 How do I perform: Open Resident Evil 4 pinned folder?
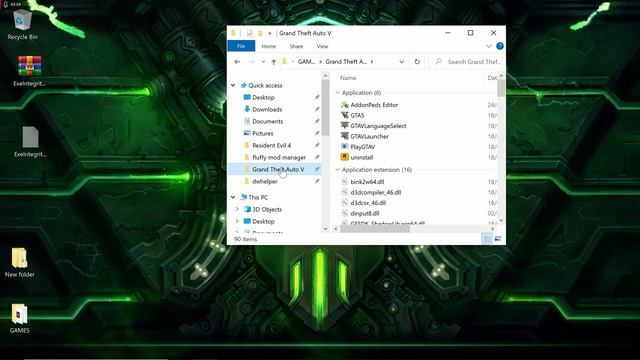(271, 145)
